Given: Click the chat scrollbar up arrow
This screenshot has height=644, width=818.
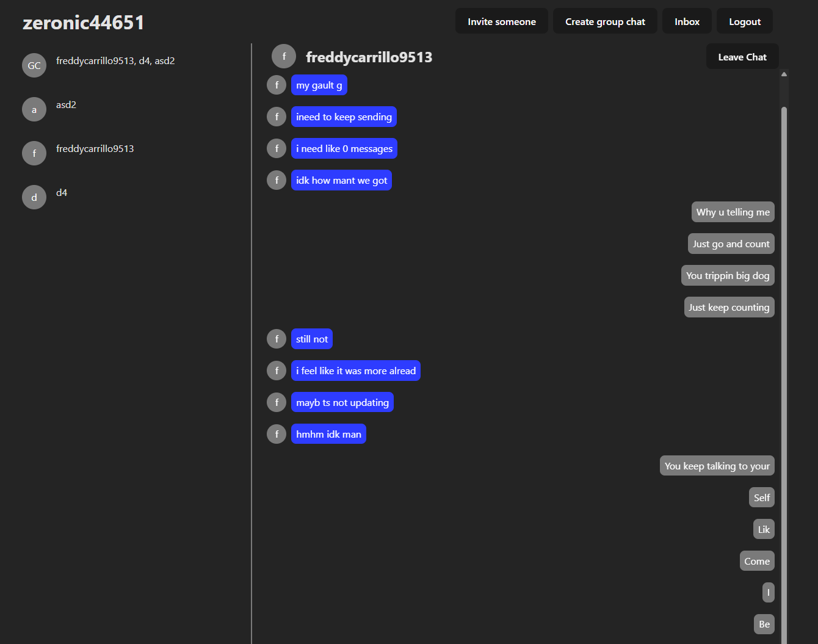Looking at the screenshot, I should pos(784,74).
